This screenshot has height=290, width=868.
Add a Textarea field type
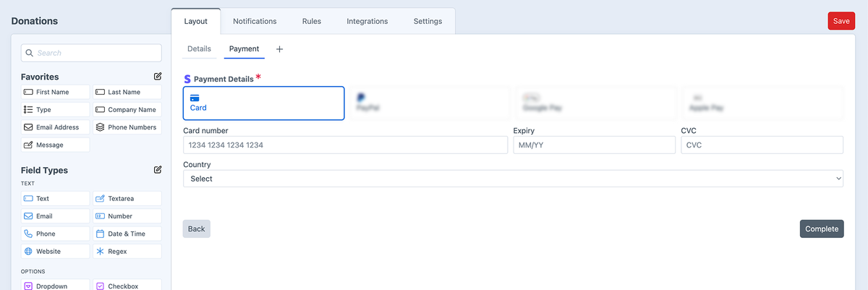point(127,198)
